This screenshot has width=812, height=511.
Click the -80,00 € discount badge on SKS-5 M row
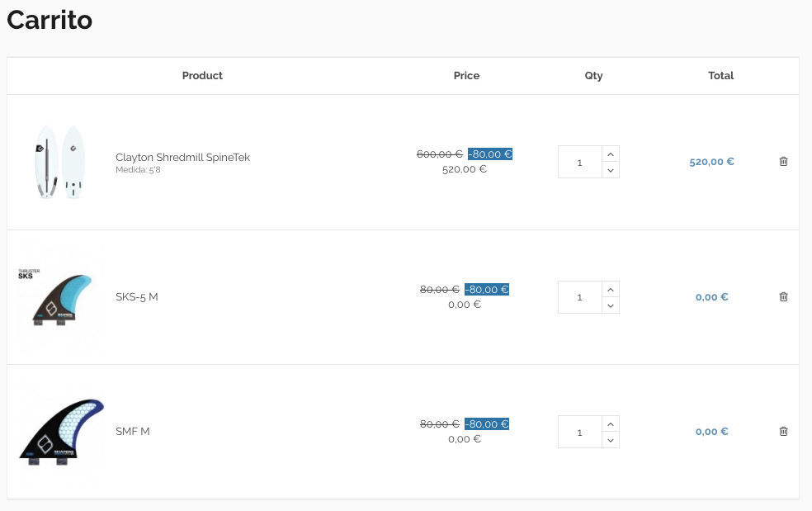click(487, 289)
